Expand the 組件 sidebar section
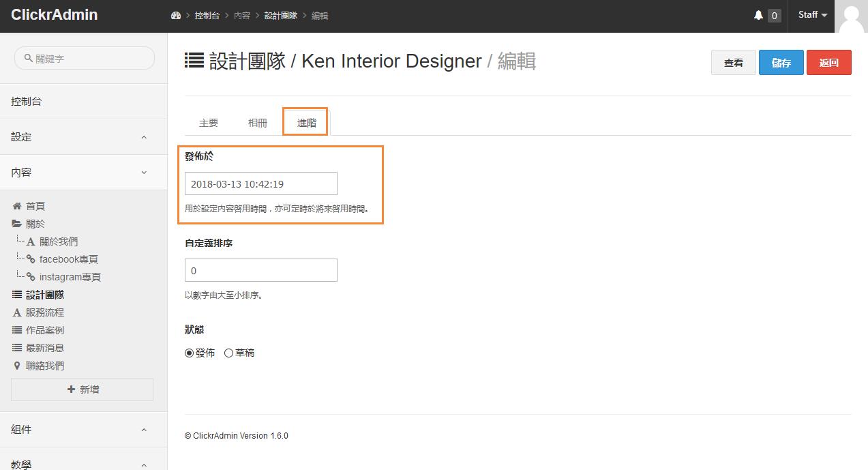This screenshot has width=868, height=470. [83, 430]
